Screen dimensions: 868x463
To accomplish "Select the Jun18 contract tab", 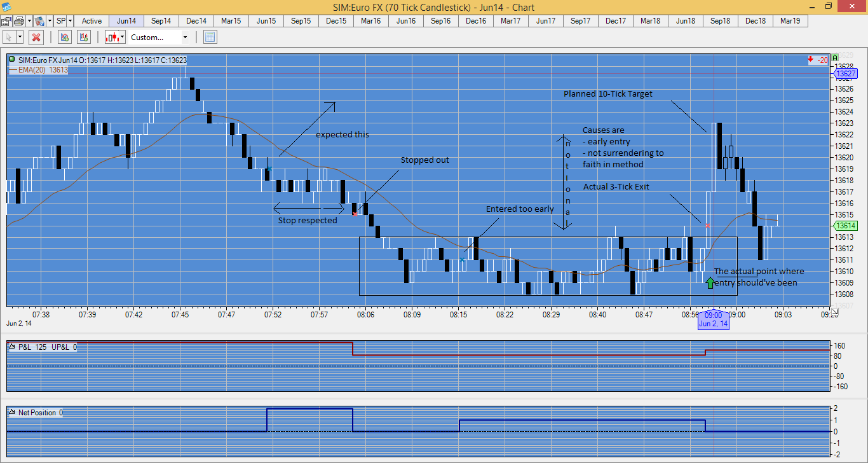I will 686,21.
